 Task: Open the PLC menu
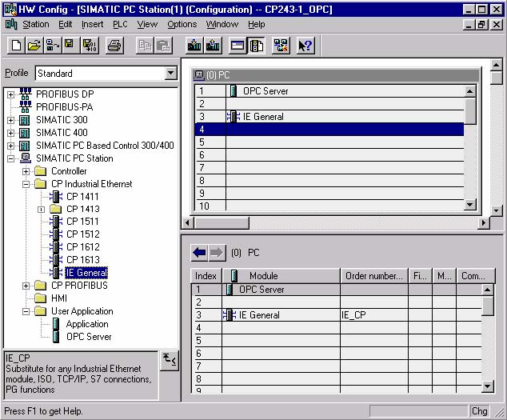(120, 24)
